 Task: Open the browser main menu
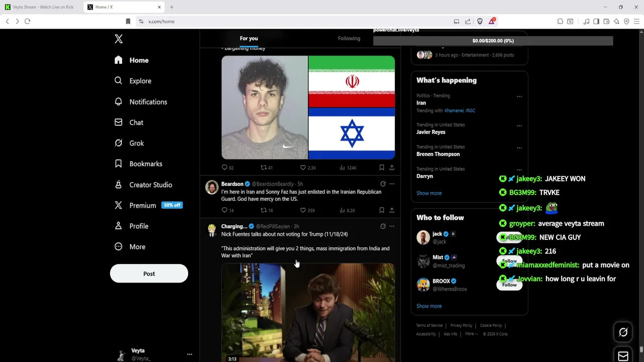click(637, 21)
